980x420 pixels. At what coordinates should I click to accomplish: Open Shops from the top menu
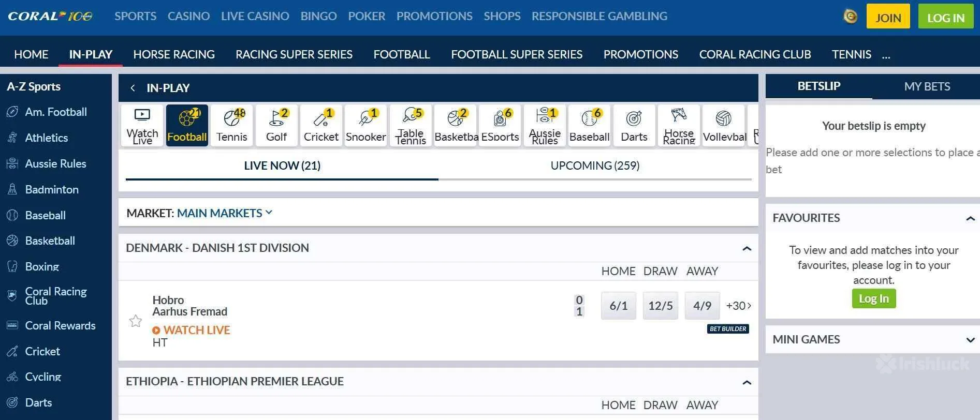point(502,16)
